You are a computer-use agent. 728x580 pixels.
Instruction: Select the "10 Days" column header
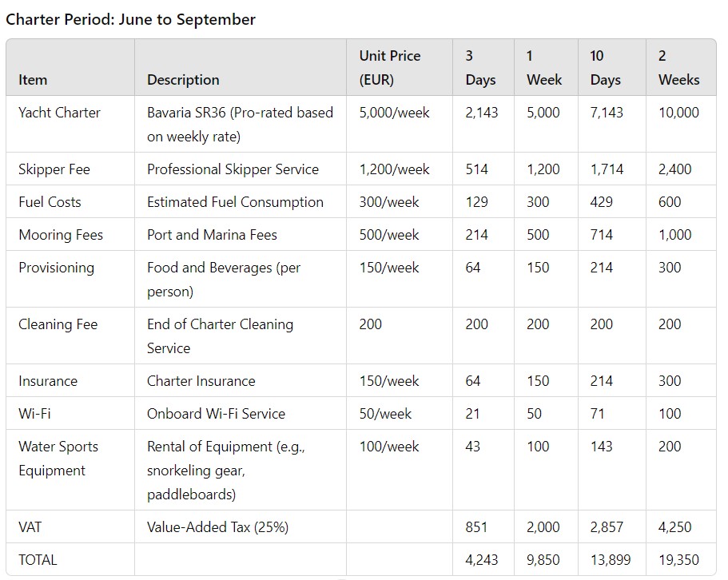pos(605,68)
